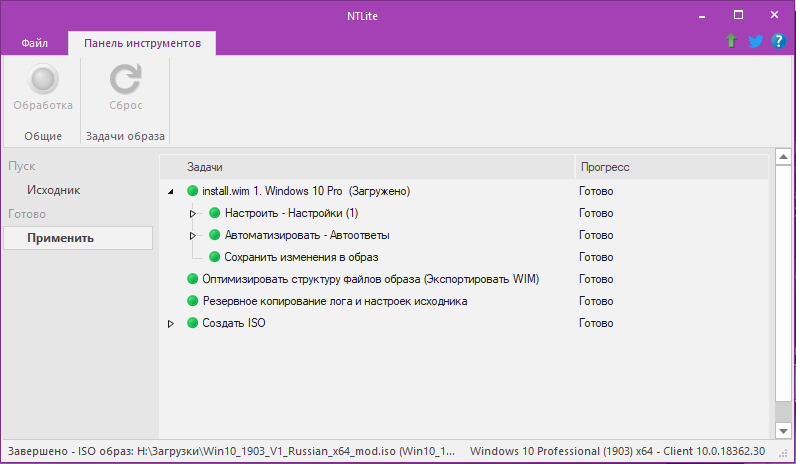Click the Прогресс column header
This screenshot has height=464, width=796.
672,167
